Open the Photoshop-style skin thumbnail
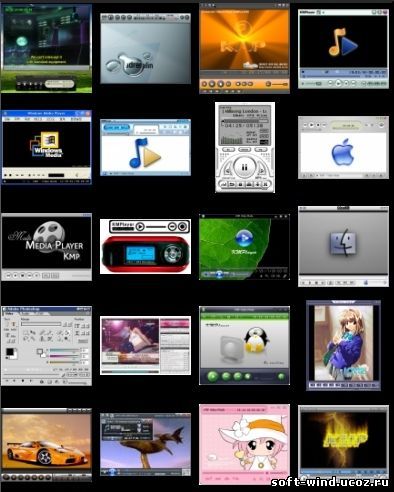 (x=46, y=346)
